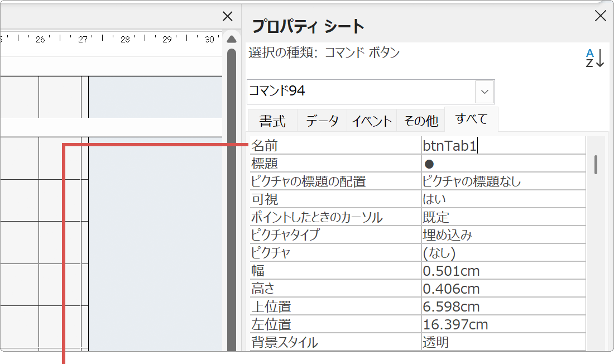Image resolution: width=614 pixels, height=364 pixels.
Task: Click the ピクチャ property showing (なし)
Action: point(502,252)
